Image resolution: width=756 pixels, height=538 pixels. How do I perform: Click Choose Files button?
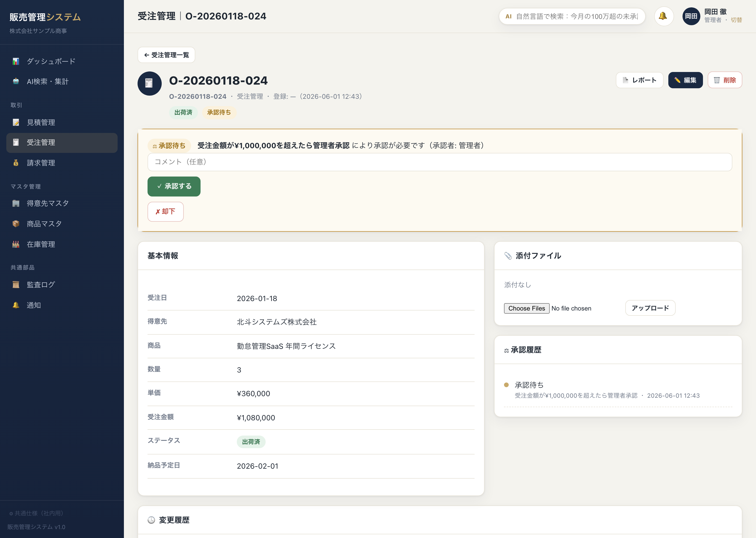pyautogui.click(x=527, y=308)
